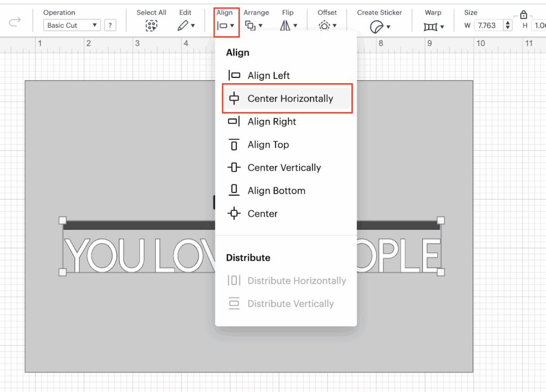Open the Offset tool
546x392 pixels.
click(x=326, y=25)
